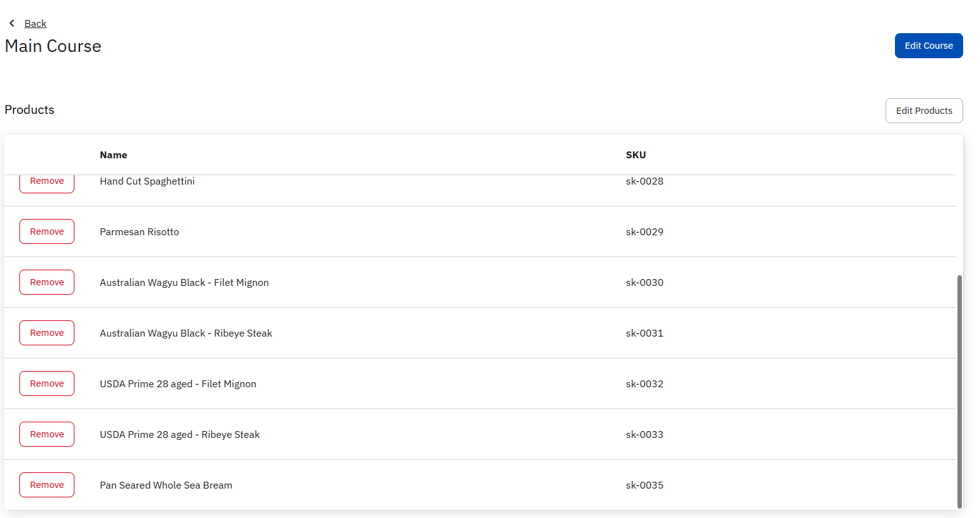Open the Edit Course button
980x518 pixels.
tap(928, 46)
